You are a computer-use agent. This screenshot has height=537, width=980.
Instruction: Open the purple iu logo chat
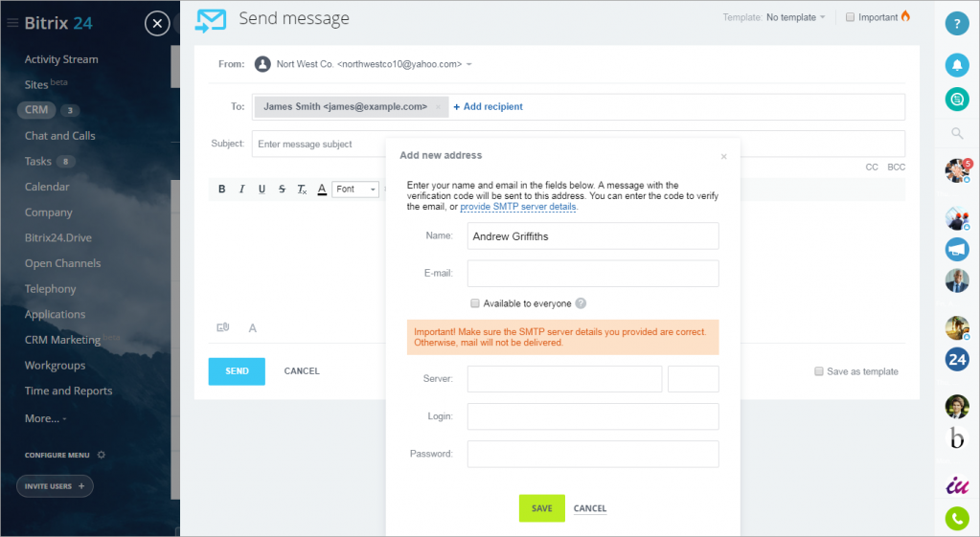957,484
